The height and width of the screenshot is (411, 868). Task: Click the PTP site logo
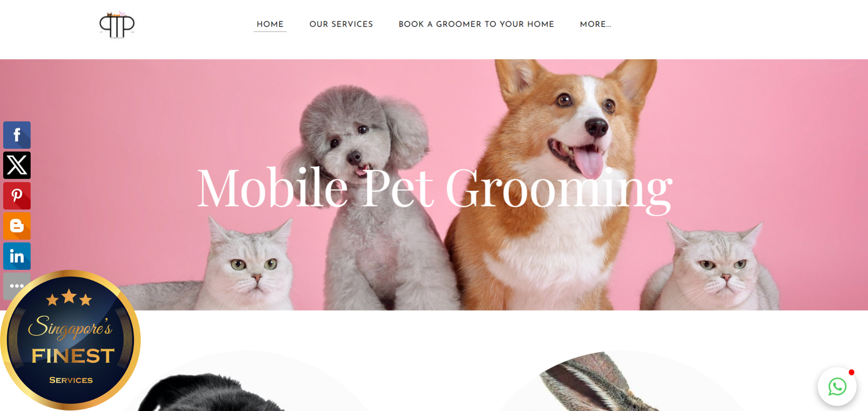[117, 25]
